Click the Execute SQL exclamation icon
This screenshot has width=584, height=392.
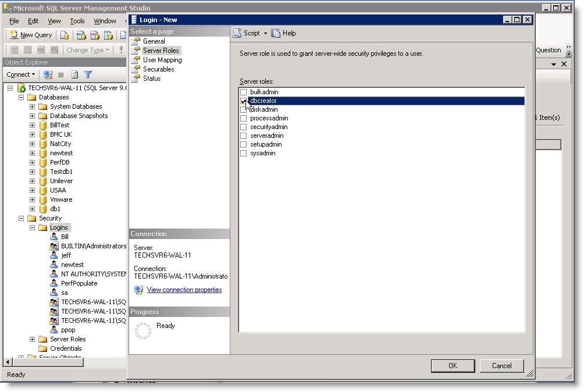click(121, 49)
